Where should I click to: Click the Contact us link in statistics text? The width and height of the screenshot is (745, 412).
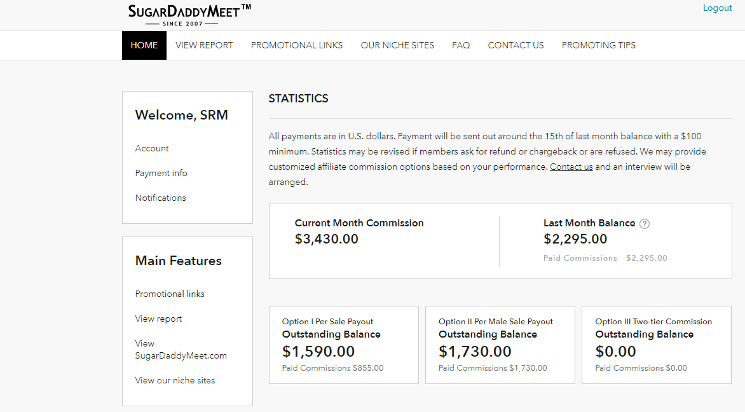(571, 166)
